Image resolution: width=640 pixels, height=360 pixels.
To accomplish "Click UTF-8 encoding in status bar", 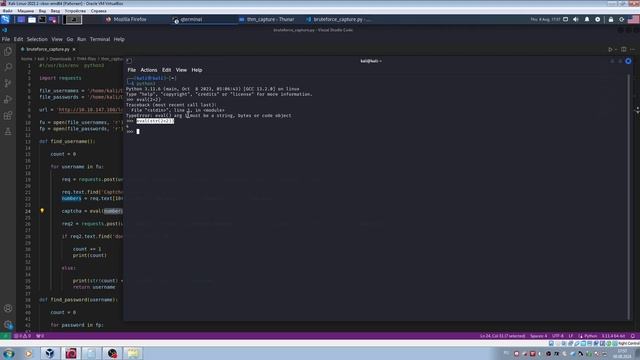I will coord(558,336).
